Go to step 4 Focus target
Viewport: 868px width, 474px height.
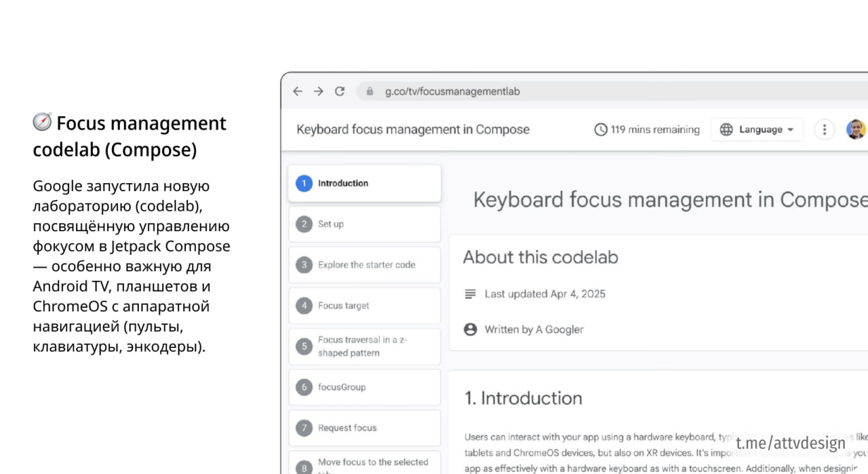(x=365, y=305)
